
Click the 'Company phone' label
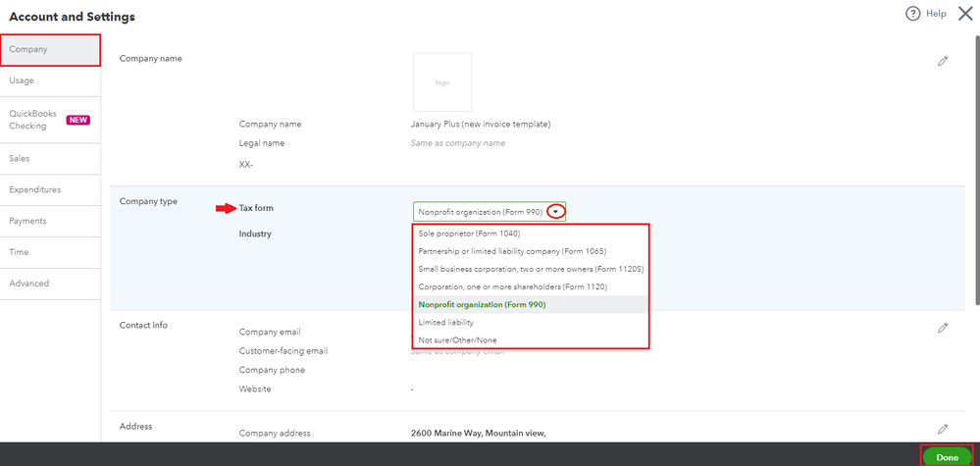272,370
